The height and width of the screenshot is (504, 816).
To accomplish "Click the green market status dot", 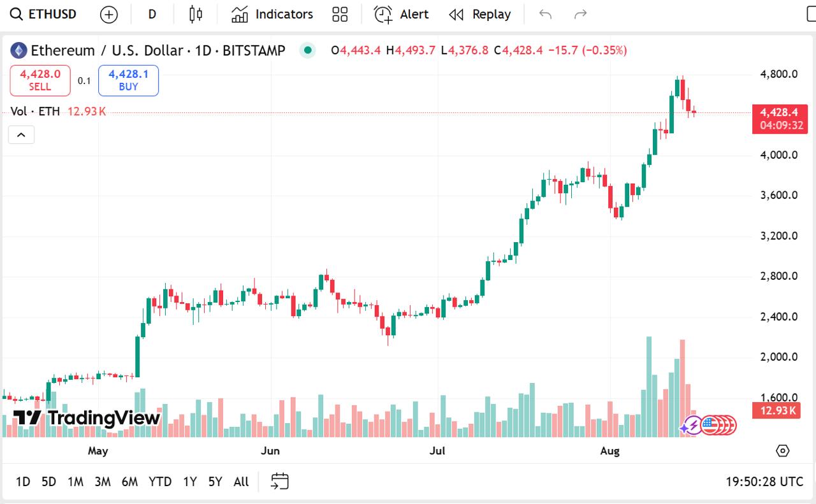I will coord(308,50).
